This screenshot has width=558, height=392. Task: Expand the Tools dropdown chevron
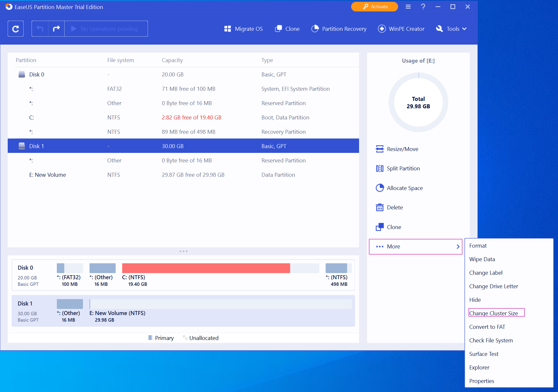coord(464,29)
